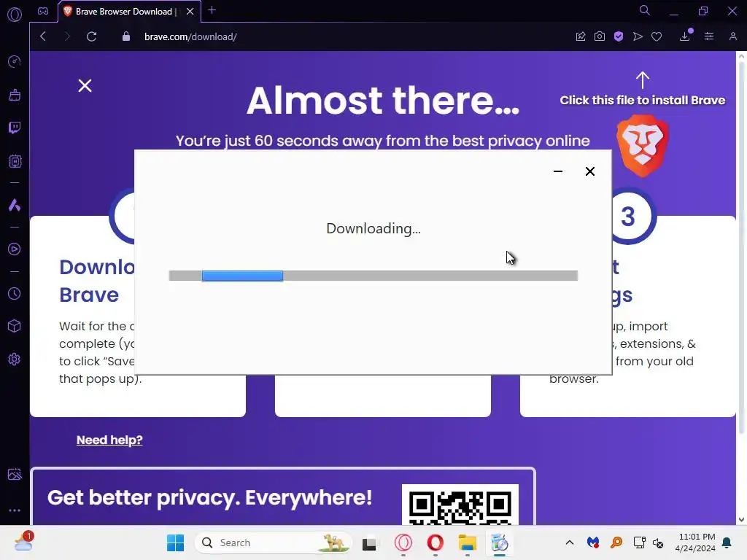
Task: Close the Downloading installer dialog
Action: coord(589,171)
